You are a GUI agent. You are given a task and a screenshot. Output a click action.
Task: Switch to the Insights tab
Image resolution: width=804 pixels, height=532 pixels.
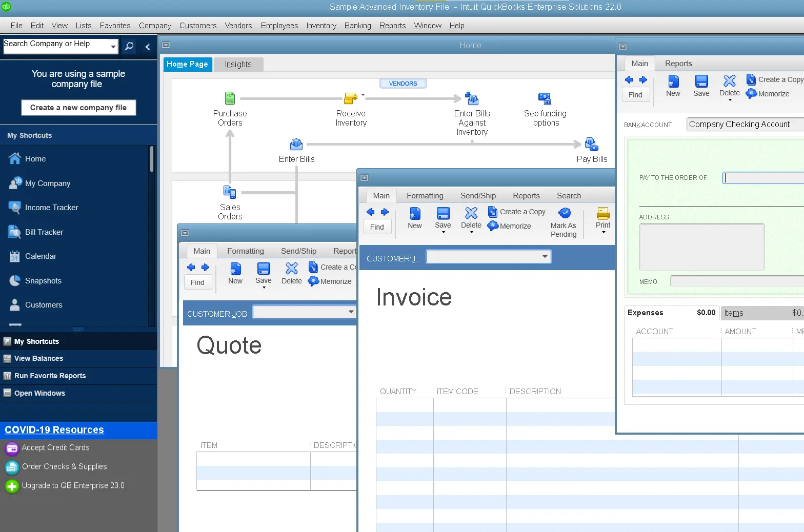(238, 65)
